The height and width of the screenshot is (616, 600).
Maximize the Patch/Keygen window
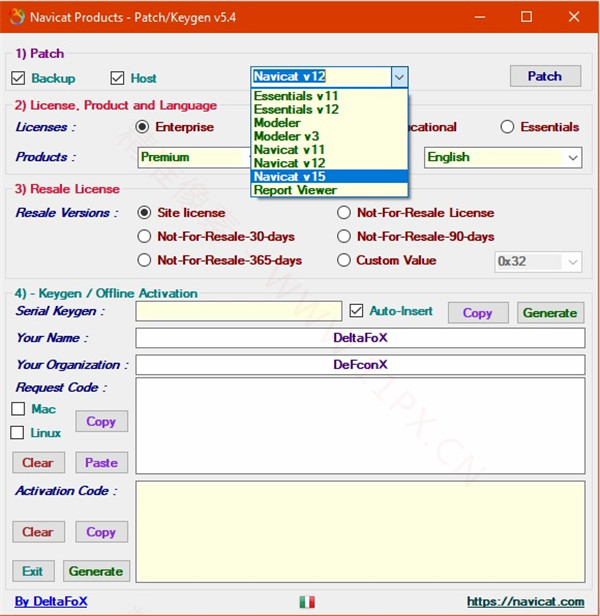tap(527, 17)
